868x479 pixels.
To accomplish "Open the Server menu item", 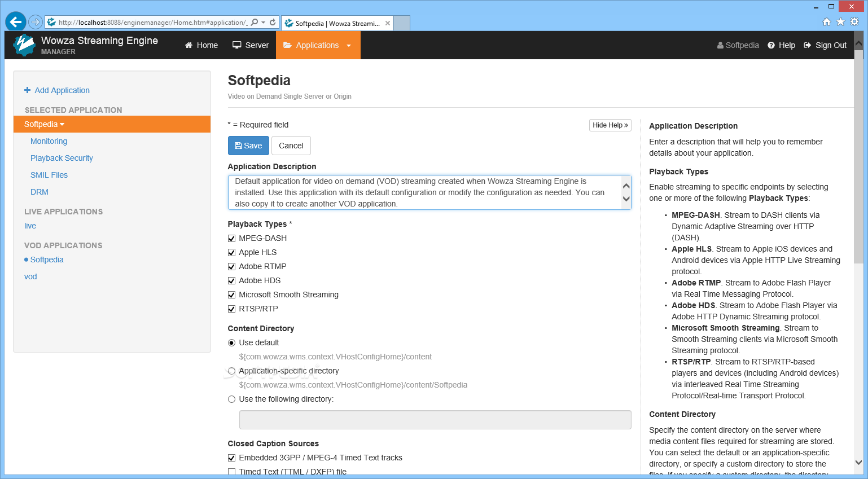I will (x=251, y=45).
